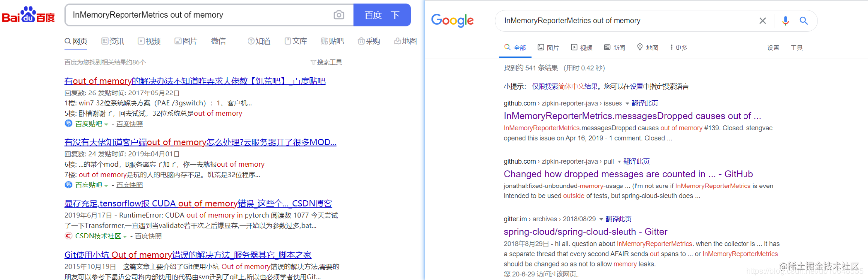Click text 找到约 541 条结果
This screenshot has height=280, width=868.
point(531,68)
